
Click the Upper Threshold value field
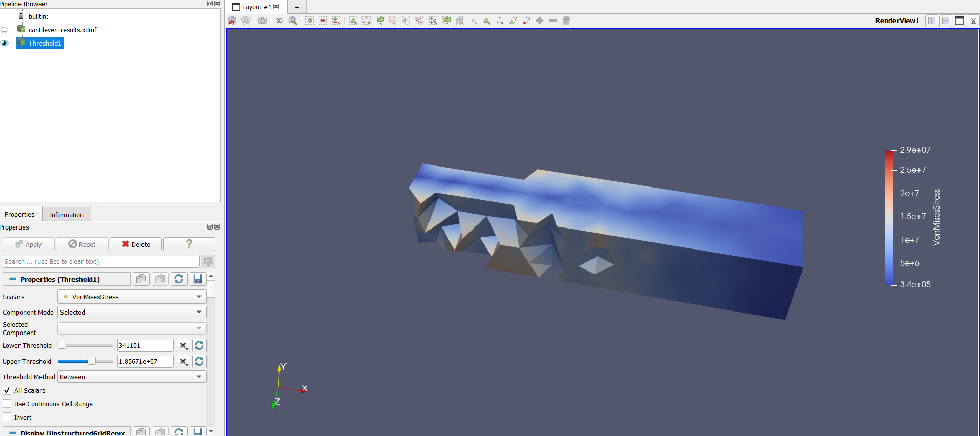click(x=146, y=362)
